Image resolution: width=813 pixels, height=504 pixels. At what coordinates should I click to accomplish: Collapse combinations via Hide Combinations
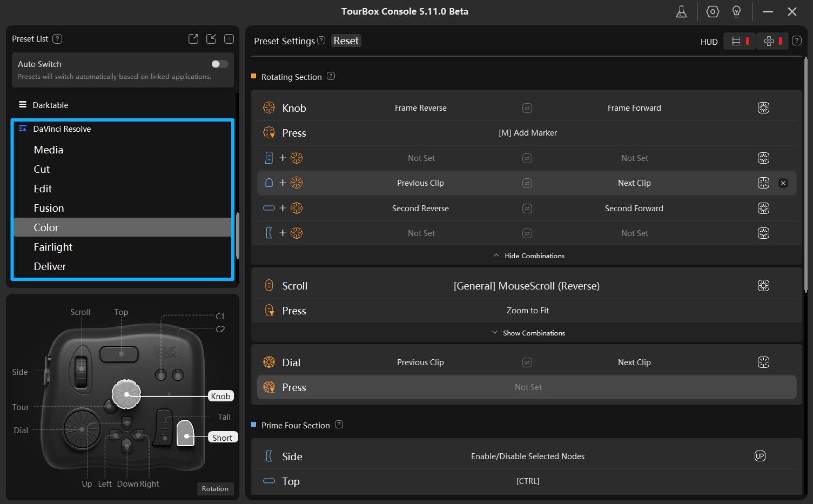click(528, 256)
